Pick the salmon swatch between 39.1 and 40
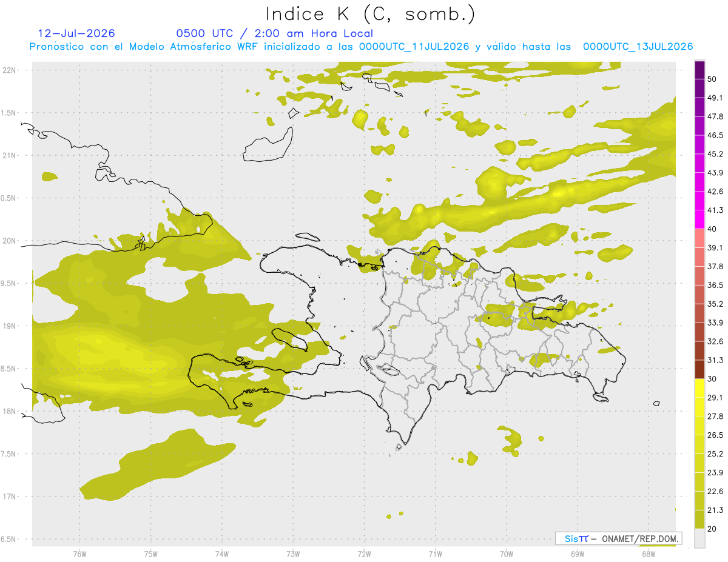The image size is (728, 562). pyautogui.click(x=700, y=238)
